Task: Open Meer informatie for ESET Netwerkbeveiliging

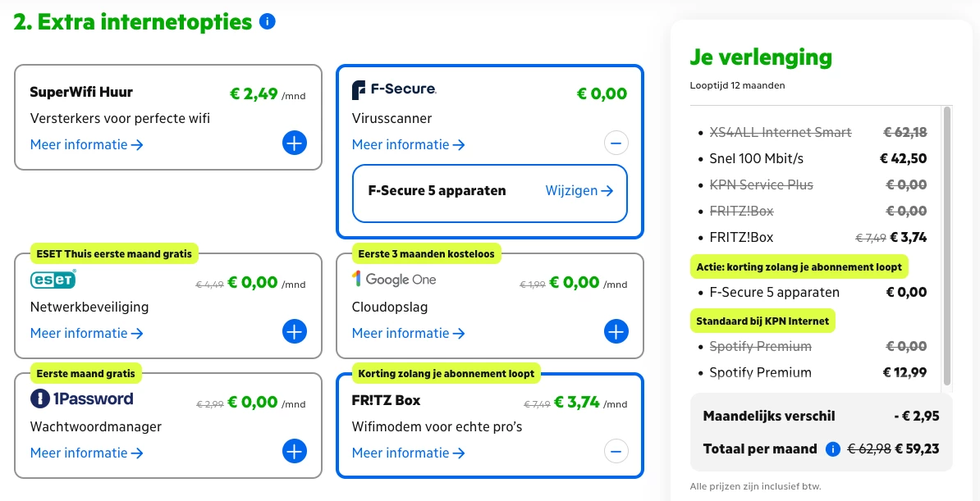Action: coord(87,334)
